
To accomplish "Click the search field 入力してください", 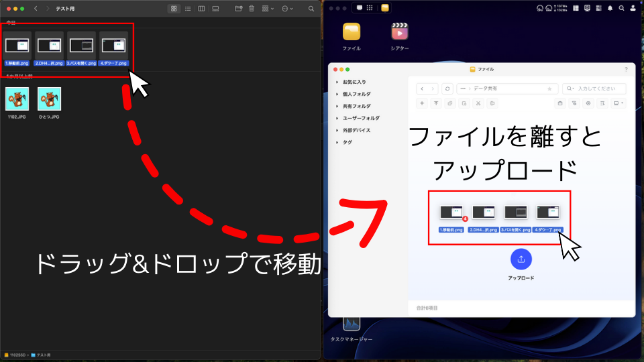I will click(x=597, y=88).
